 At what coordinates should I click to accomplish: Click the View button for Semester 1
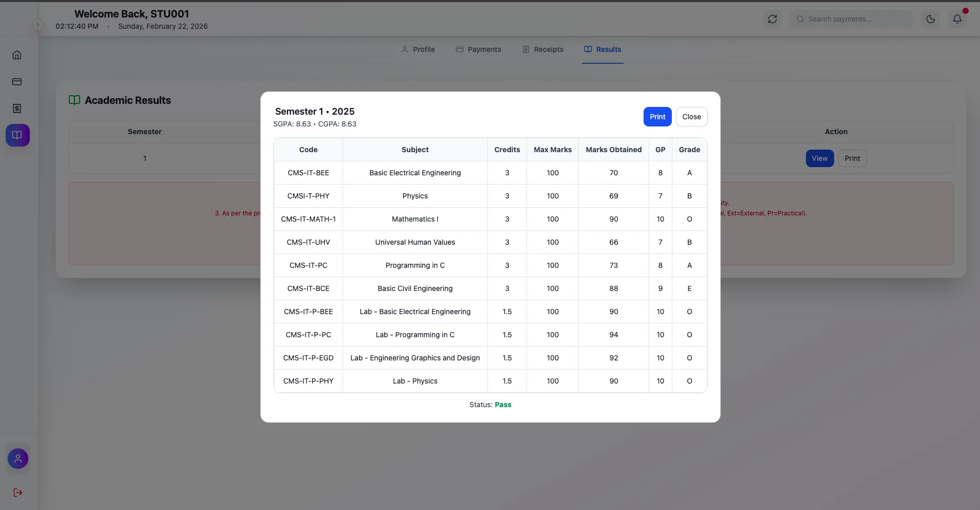coord(819,158)
